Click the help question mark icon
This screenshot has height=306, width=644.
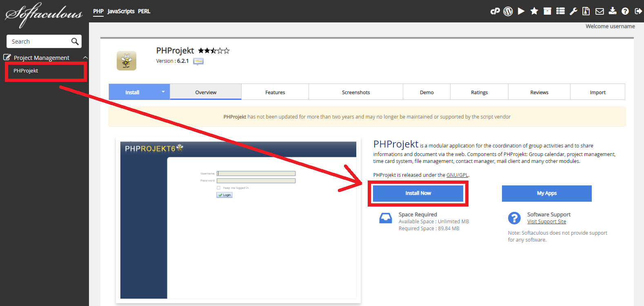click(625, 11)
